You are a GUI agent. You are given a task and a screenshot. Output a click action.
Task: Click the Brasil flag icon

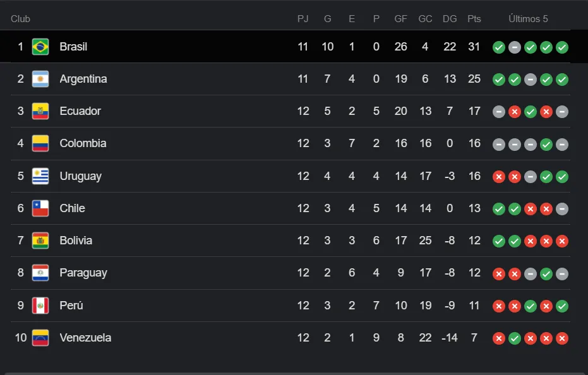[x=40, y=47]
